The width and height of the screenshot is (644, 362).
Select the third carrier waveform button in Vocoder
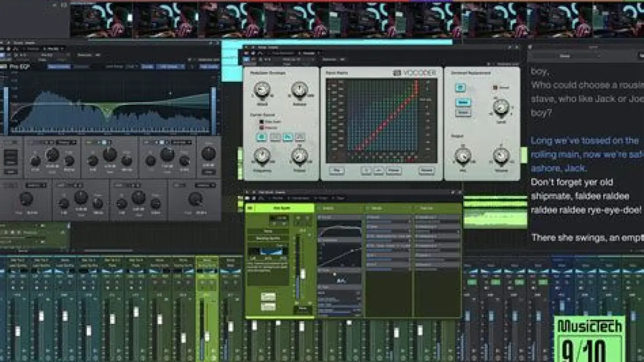point(288,137)
